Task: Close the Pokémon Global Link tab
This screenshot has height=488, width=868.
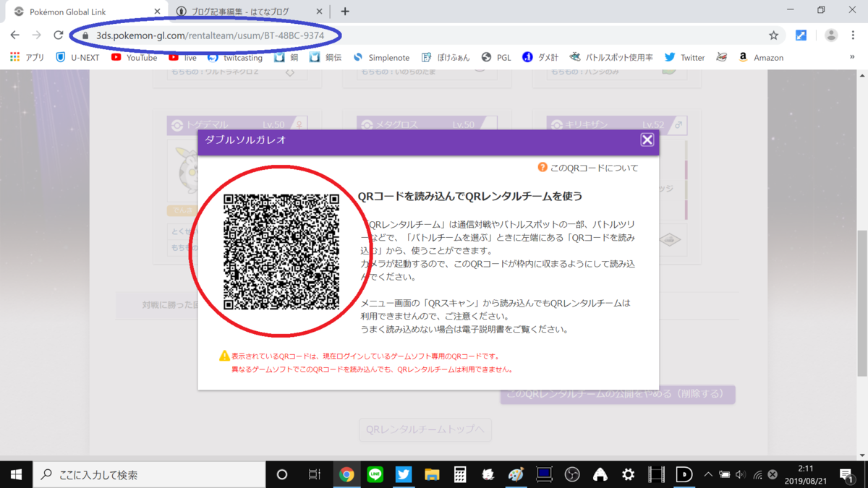Action: click(x=156, y=12)
